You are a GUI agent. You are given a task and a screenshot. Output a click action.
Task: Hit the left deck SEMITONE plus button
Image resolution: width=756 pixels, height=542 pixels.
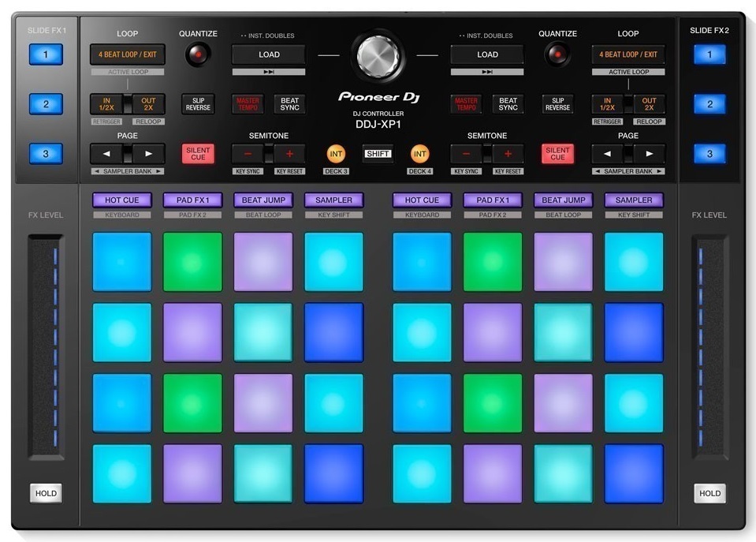[x=289, y=154]
